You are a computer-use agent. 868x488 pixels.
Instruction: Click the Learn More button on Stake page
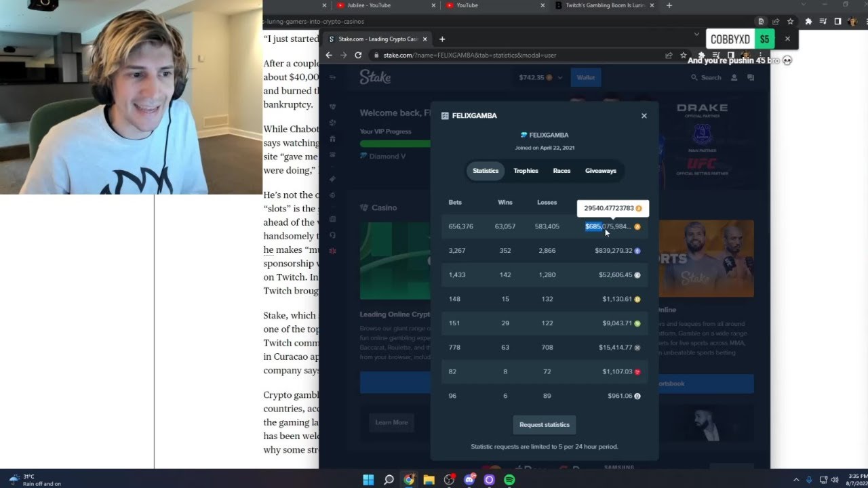[392, 422]
